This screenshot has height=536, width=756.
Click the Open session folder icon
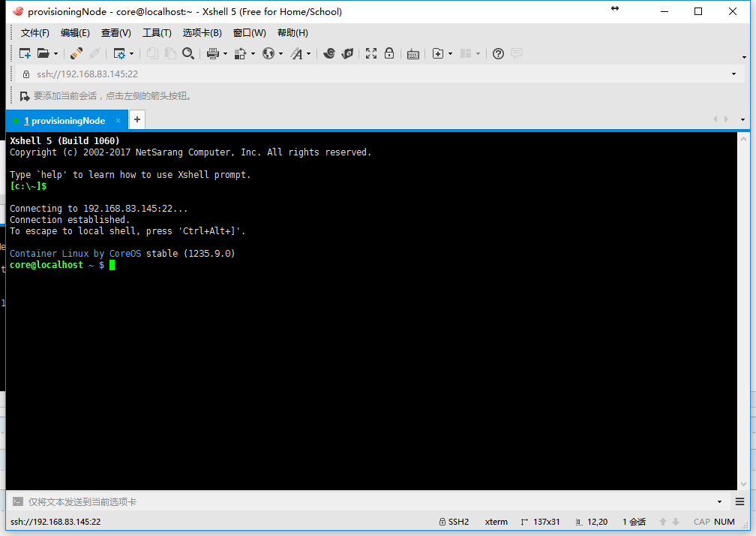(x=43, y=53)
